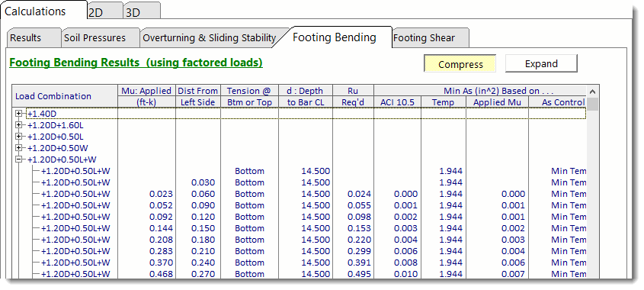
Task: Click the Mu: Applied column header
Action: tap(146, 96)
